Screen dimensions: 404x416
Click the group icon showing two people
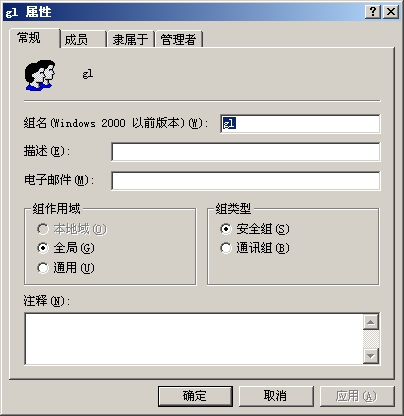[40, 75]
